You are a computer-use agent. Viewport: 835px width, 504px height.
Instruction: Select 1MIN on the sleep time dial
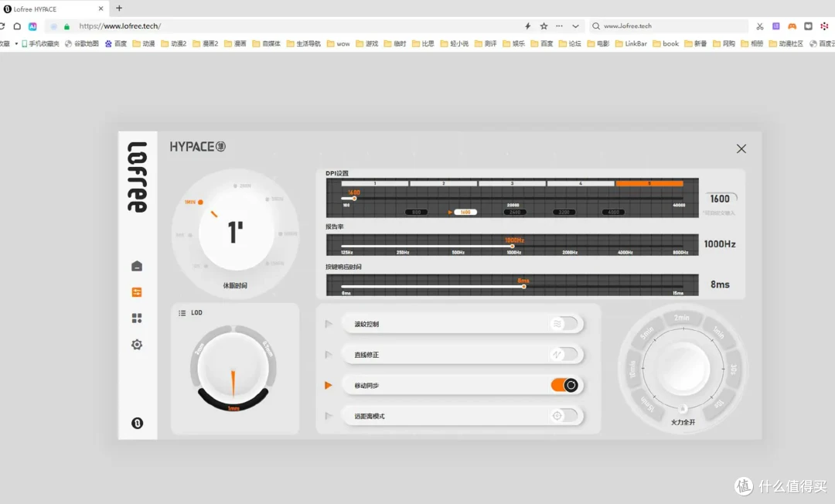(x=194, y=203)
